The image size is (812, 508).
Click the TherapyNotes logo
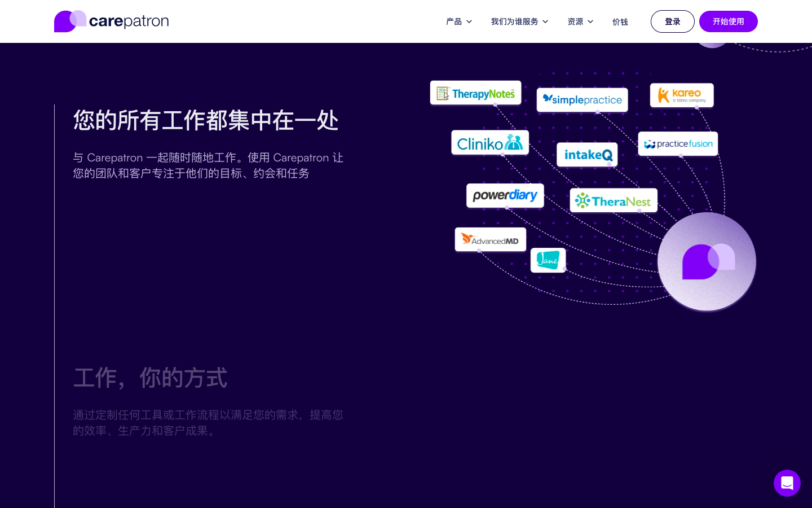point(475,93)
